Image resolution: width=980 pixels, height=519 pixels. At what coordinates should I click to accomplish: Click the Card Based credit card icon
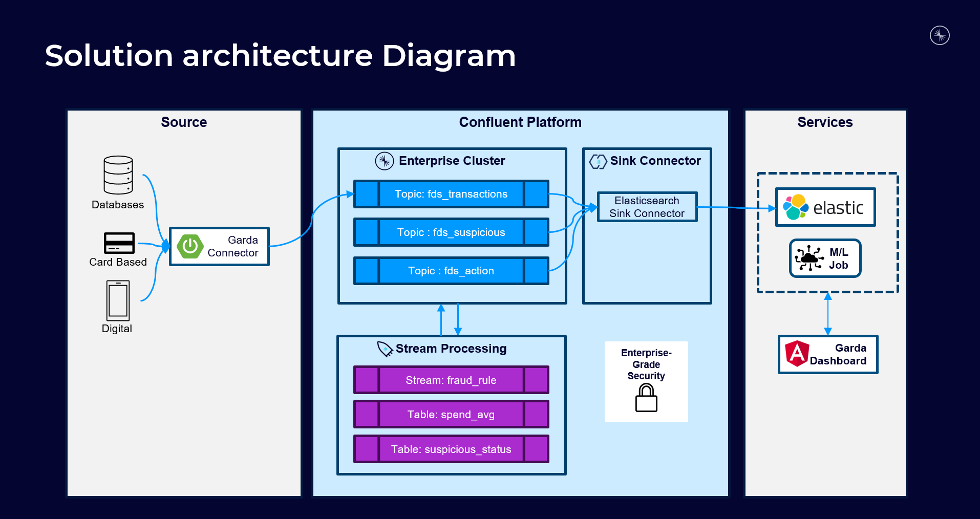pos(119,243)
